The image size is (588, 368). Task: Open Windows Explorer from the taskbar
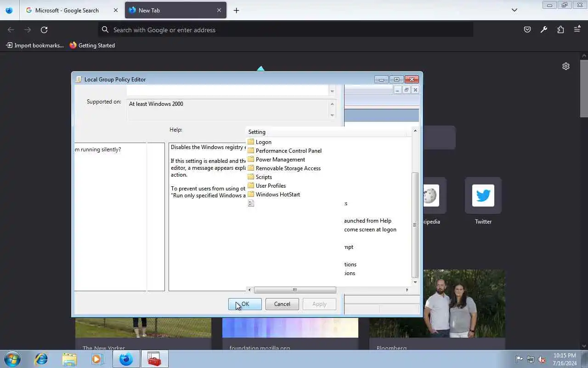[69, 359]
